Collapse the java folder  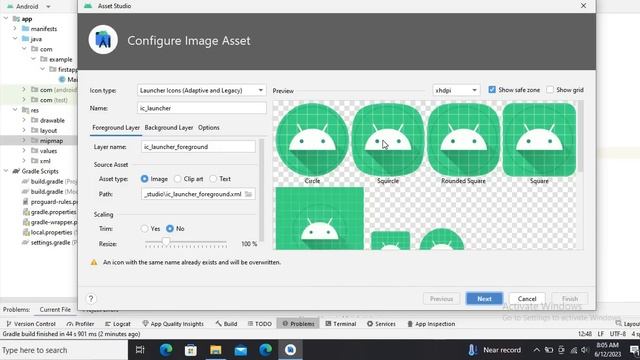pos(15,39)
